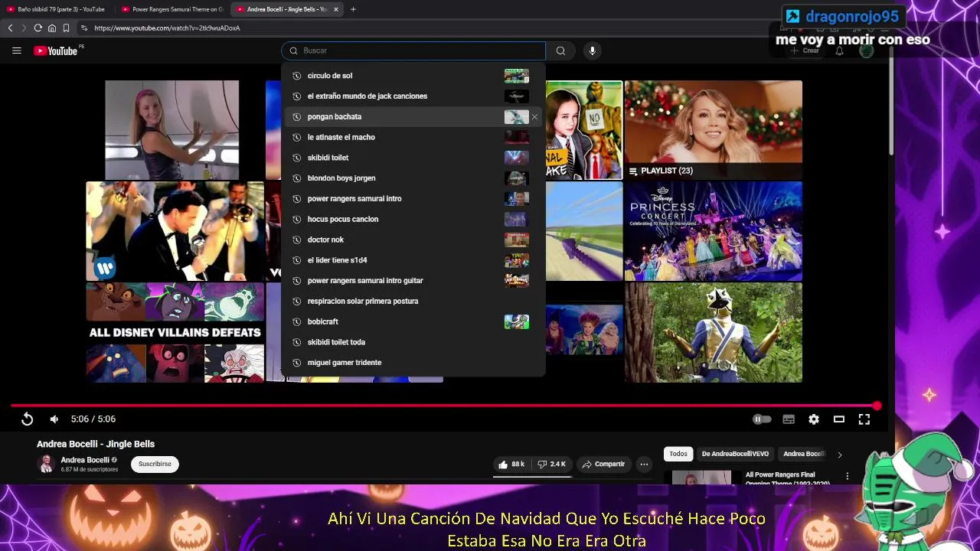980x551 pixels.
Task: Open options for All Power Rangers video
Action: [847, 476]
